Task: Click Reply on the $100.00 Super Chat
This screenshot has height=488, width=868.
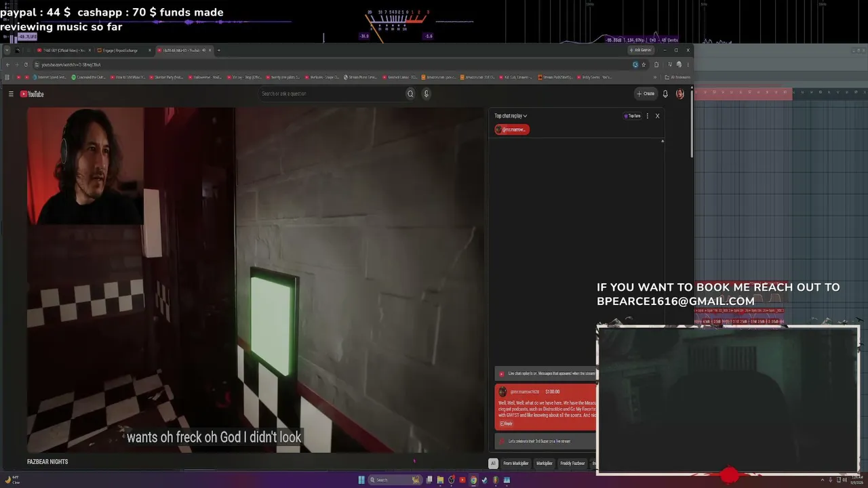Action: [506, 424]
